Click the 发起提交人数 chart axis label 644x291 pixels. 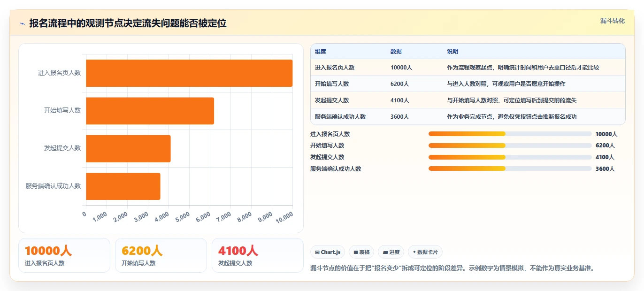pos(62,148)
